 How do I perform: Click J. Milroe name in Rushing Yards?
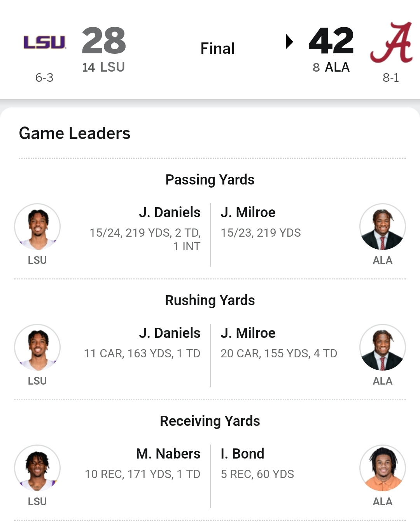tap(248, 333)
